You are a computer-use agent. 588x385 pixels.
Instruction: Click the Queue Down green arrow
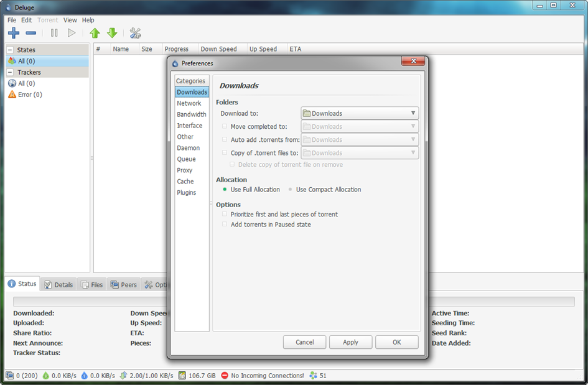112,33
